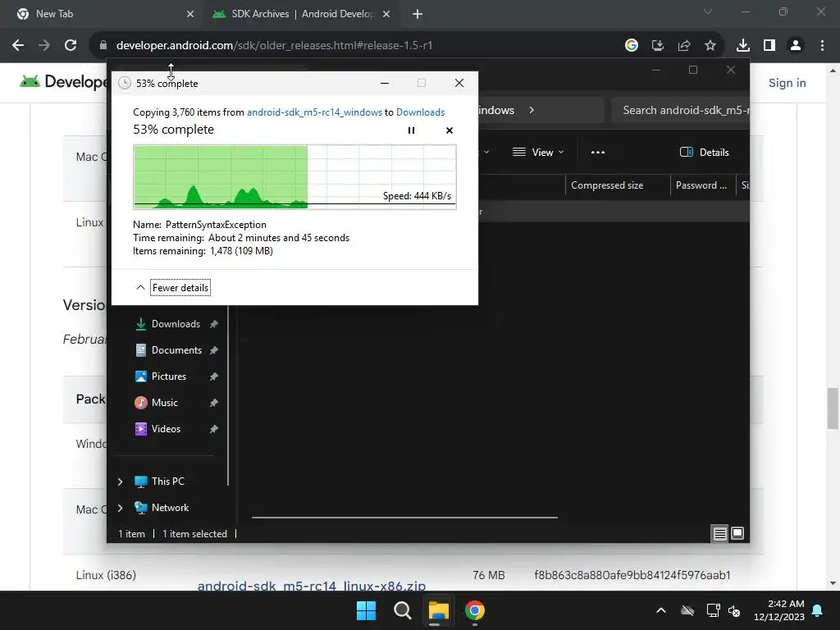
Task: Open the See more ellipsis menu in Explorer
Action: tap(598, 152)
